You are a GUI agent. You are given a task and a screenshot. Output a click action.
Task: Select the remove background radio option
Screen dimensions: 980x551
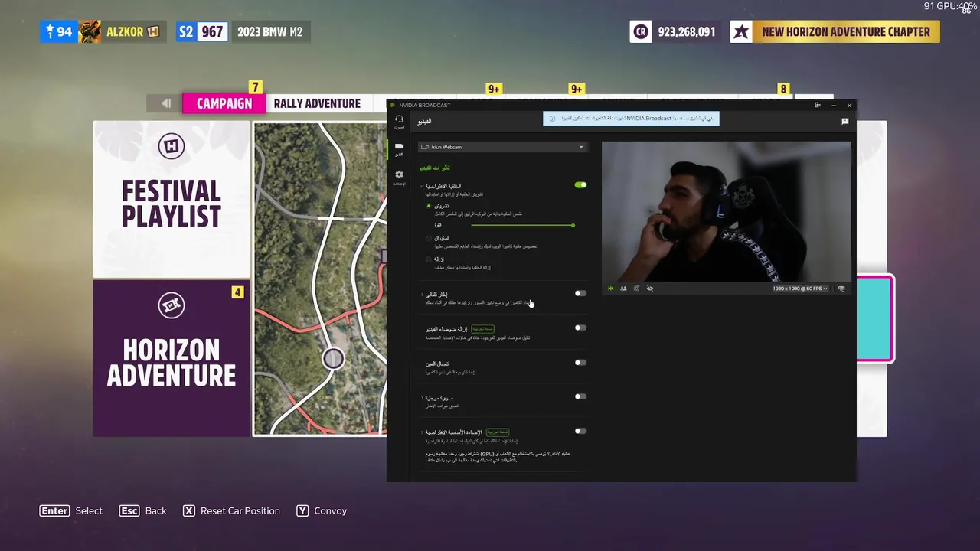(429, 259)
